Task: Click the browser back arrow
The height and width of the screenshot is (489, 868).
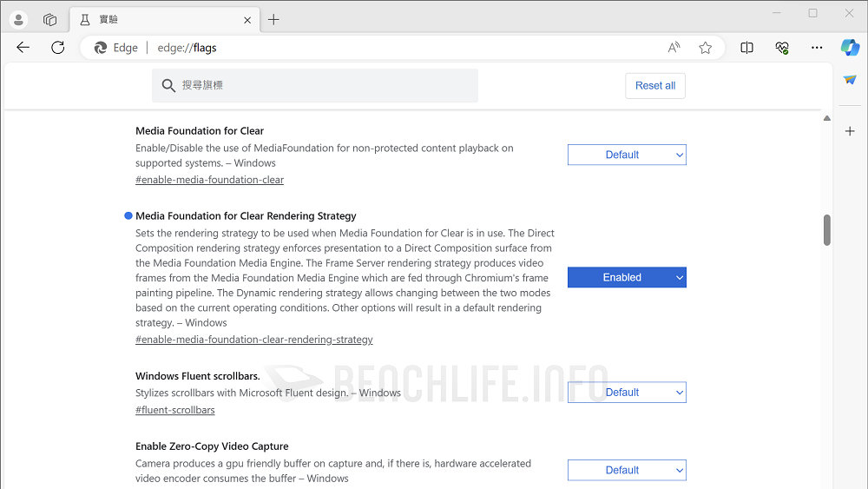Action: (x=23, y=48)
